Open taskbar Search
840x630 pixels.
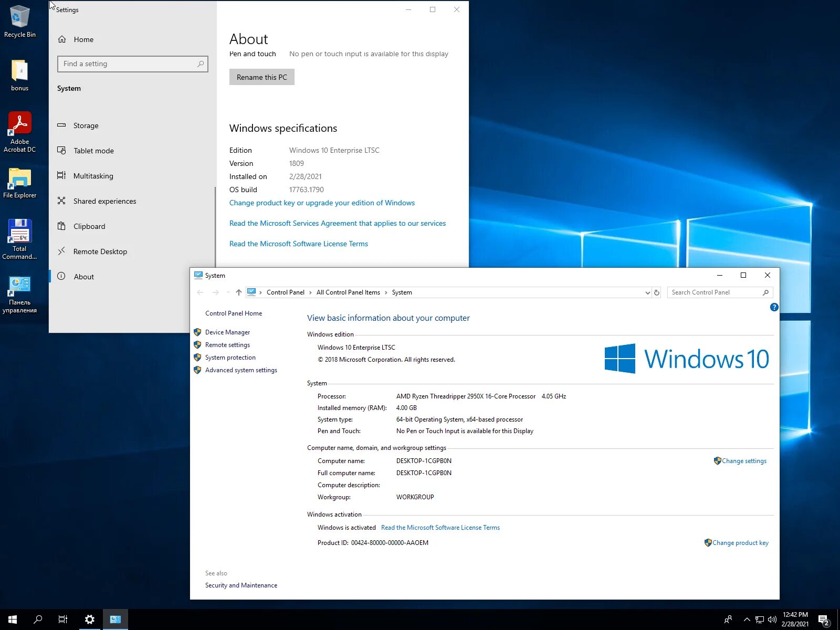coord(38,619)
